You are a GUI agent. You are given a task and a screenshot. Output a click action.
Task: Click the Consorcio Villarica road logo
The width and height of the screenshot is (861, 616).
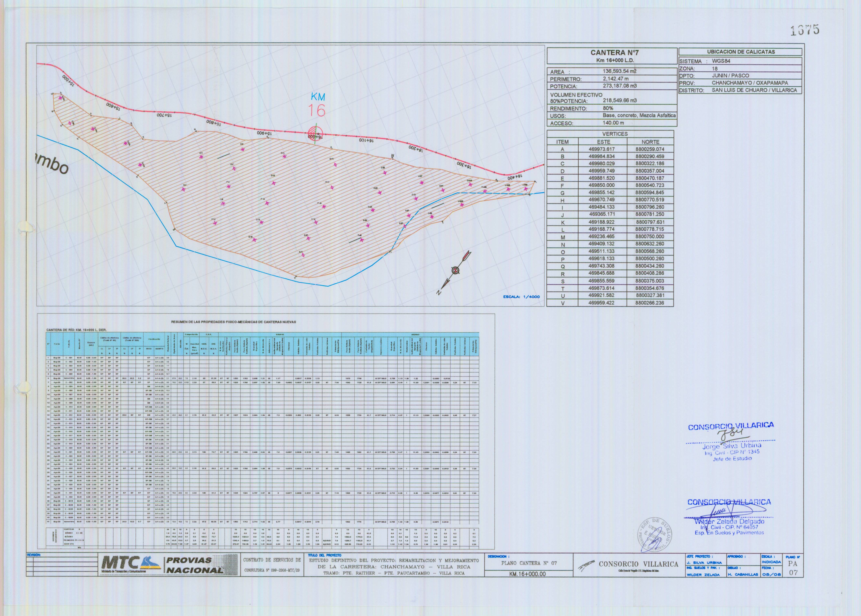tap(587, 566)
